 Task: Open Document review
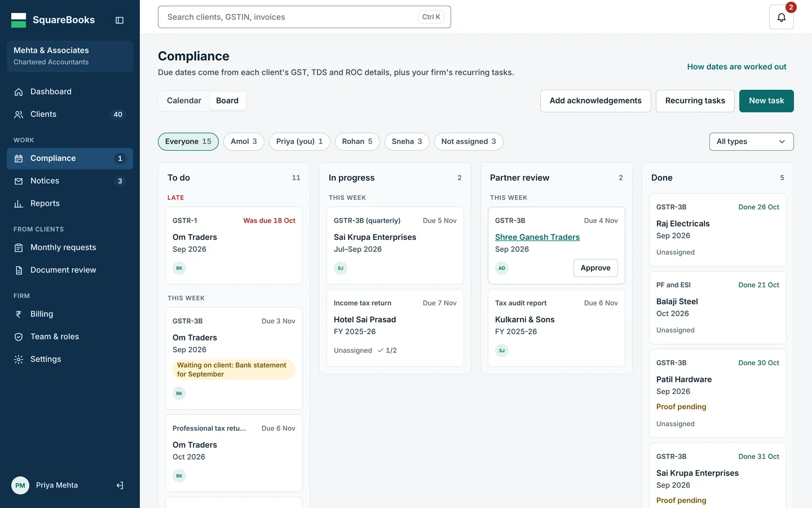coord(70,270)
